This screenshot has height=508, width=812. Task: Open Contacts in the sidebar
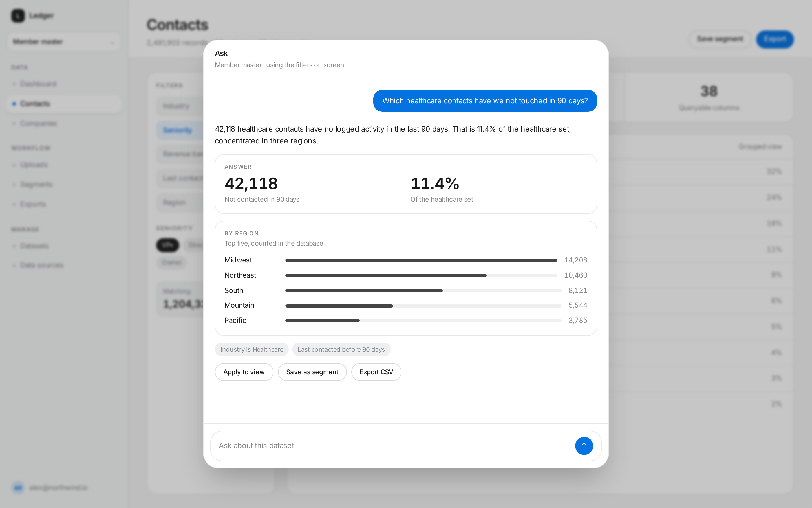click(x=64, y=104)
